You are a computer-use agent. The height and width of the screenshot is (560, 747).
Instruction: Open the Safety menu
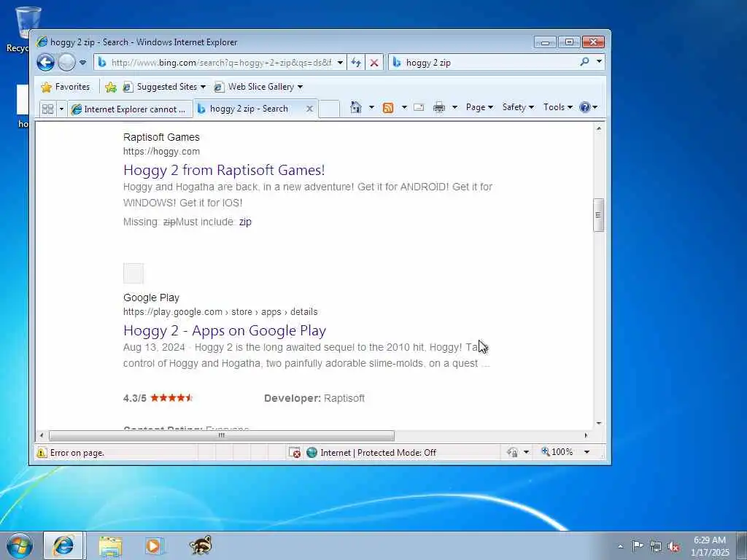(518, 107)
